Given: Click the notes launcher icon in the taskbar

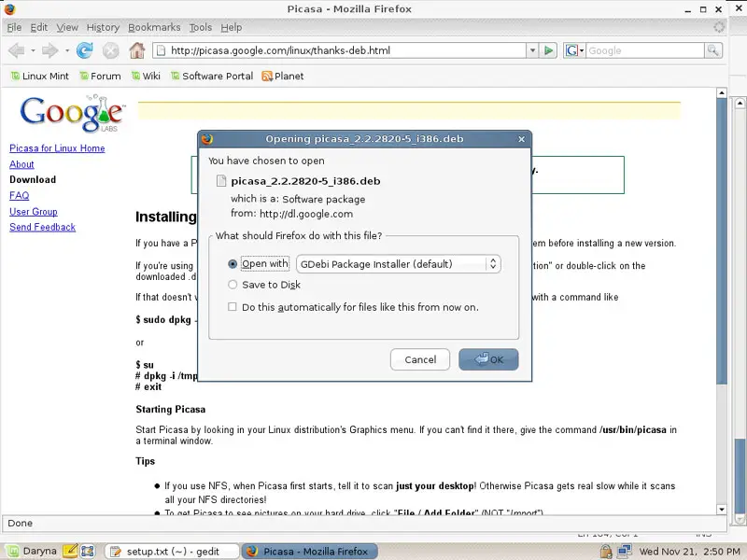Looking at the screenshot, I should 70,552.
